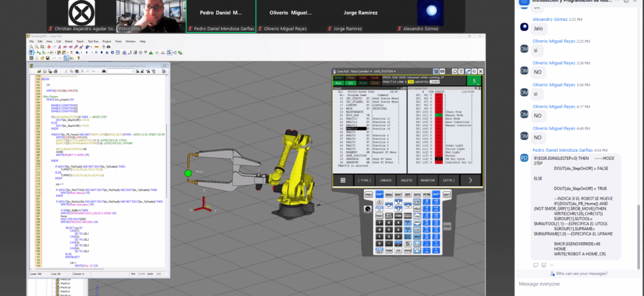644x296 pixels.
Task: Open the Robot menu
Action: (68, 41)
